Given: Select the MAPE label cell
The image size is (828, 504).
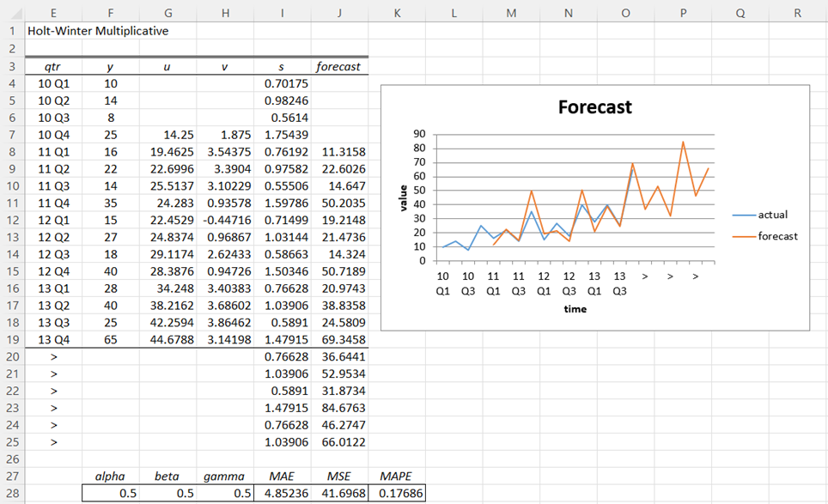Looking at the screenshot, I should coord(397,476).
